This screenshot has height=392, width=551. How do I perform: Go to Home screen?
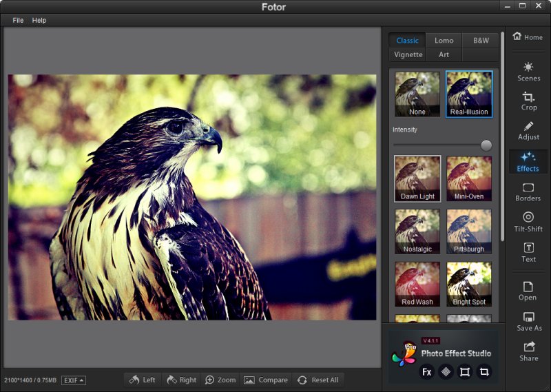pos(528,37)
